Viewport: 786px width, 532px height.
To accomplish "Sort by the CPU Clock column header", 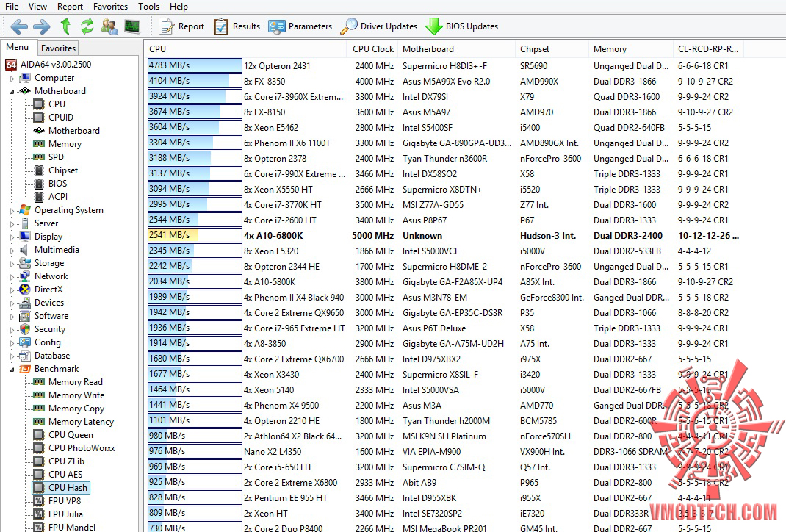I will 372,49.
